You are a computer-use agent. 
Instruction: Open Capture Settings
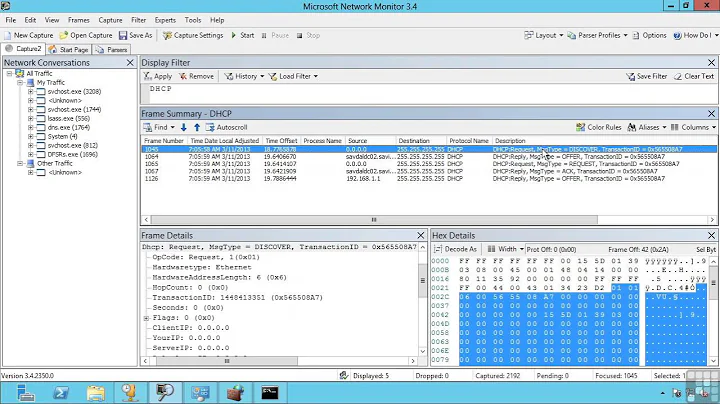[193, 35]
